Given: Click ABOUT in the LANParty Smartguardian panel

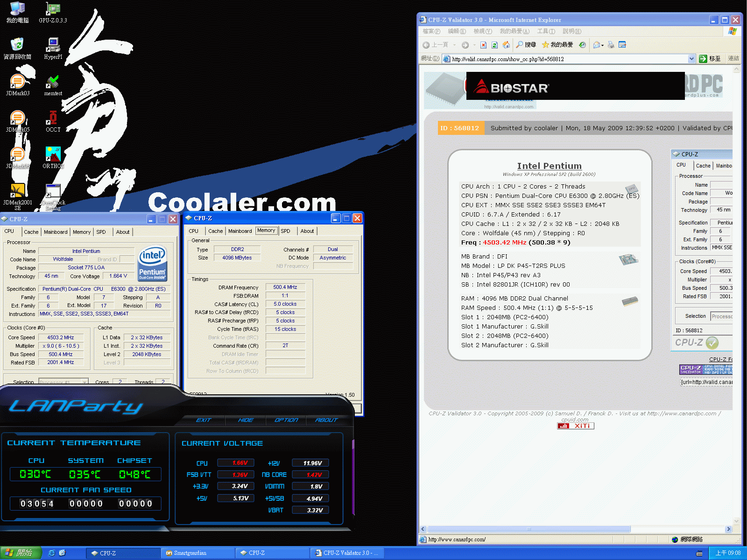Looking at the screenshot, I should coord(326,420).
